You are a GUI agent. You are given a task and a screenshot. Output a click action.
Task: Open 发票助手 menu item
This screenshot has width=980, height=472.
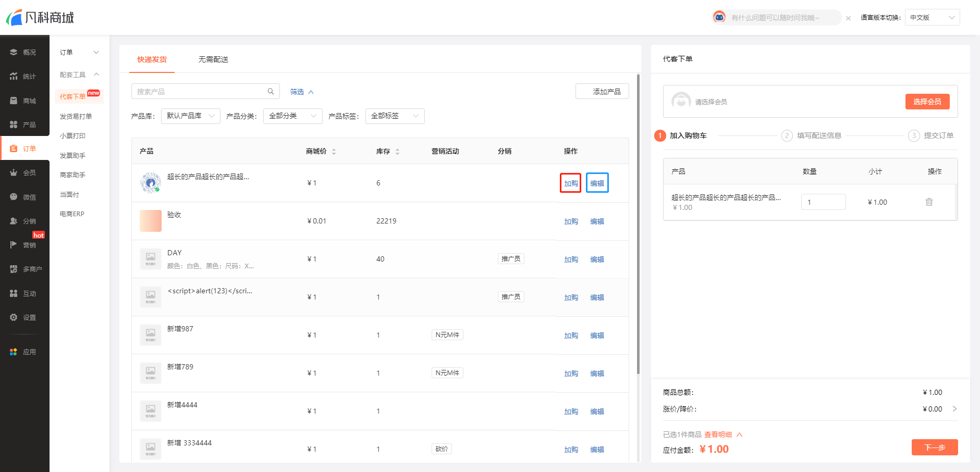point(72,155)
